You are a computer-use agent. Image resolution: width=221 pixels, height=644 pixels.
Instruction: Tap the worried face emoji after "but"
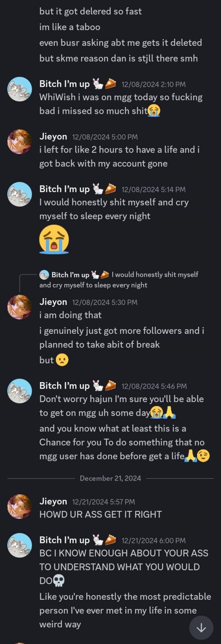62,360
